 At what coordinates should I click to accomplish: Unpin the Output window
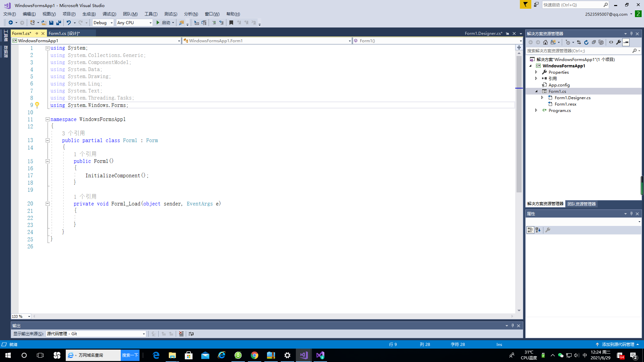tap(512, 325)
